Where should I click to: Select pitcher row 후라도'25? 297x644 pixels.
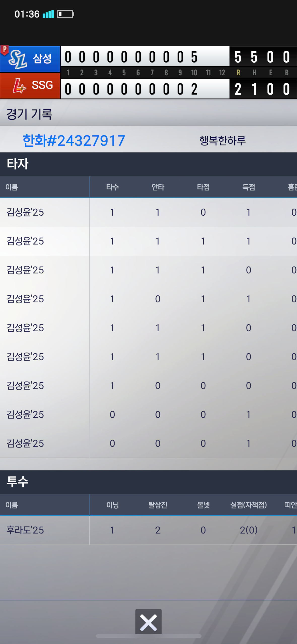25,530
